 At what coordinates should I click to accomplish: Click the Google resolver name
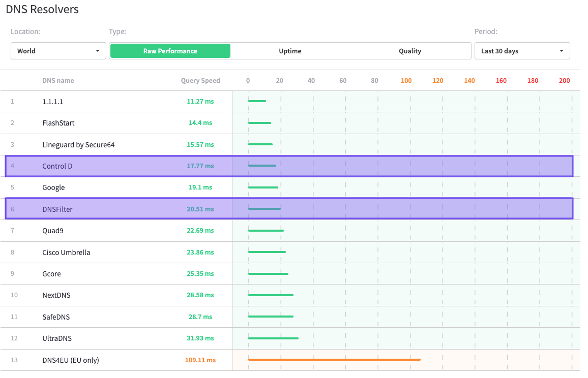[53, 187]
